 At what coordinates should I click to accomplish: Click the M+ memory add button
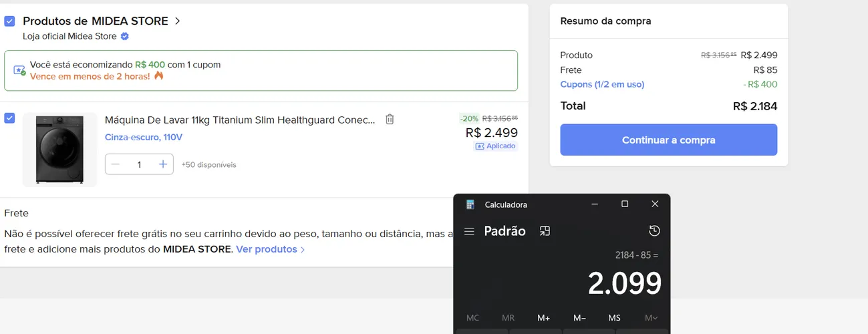coord(543,318)
